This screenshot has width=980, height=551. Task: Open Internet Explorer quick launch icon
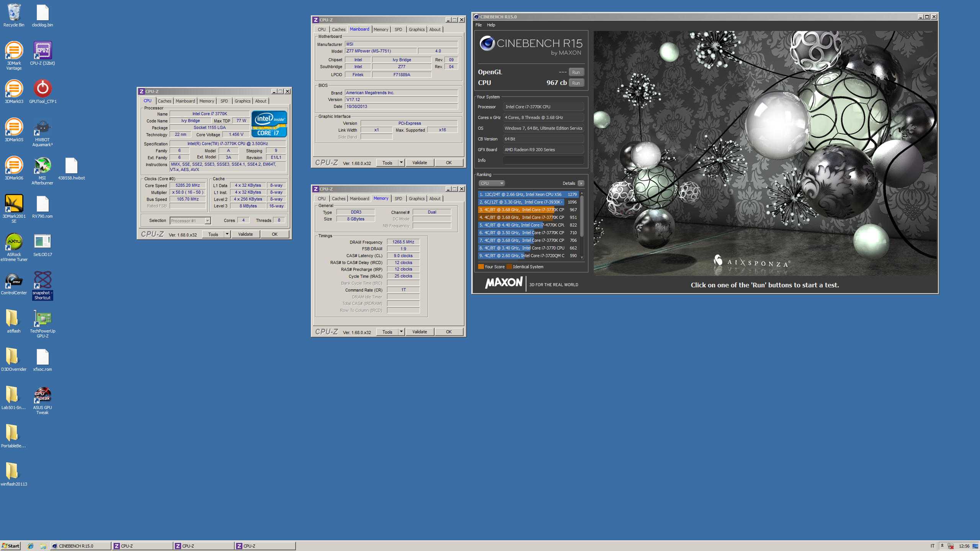pos(31,546)
